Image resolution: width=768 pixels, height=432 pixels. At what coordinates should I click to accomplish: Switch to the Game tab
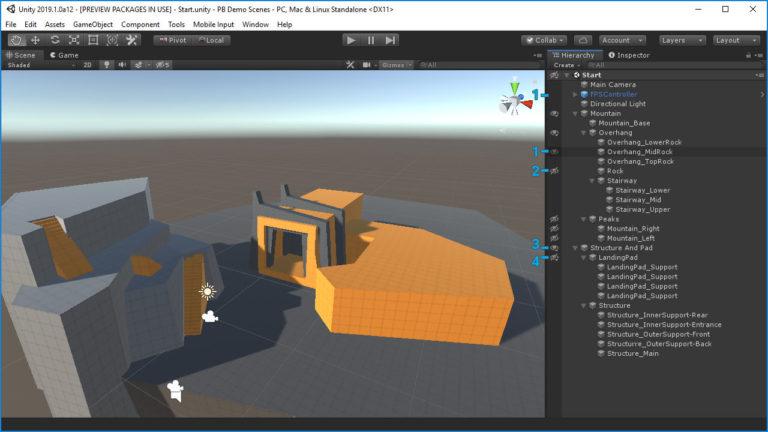point(64,55)
